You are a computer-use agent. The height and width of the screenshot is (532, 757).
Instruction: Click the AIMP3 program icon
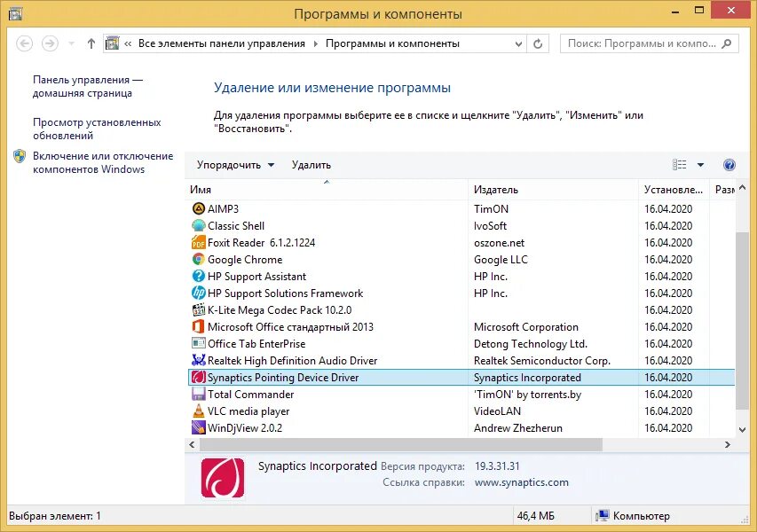(x=199, y=209)
